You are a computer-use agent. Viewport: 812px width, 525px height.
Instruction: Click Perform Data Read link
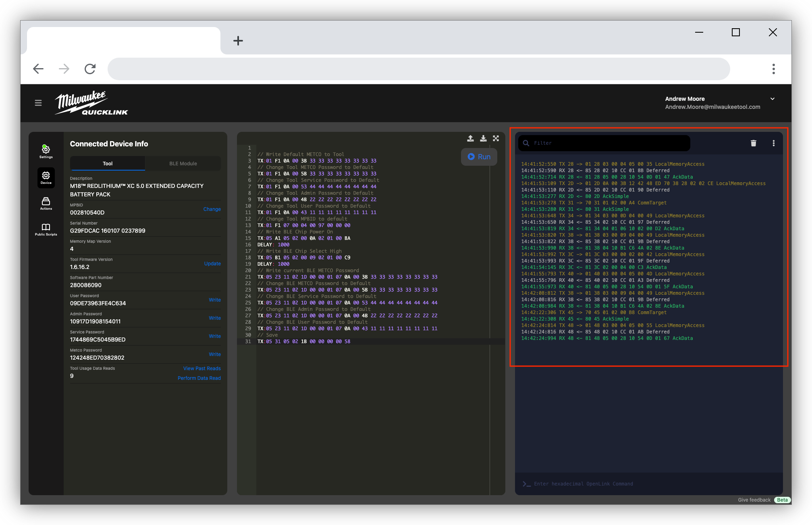coord(199,378)
